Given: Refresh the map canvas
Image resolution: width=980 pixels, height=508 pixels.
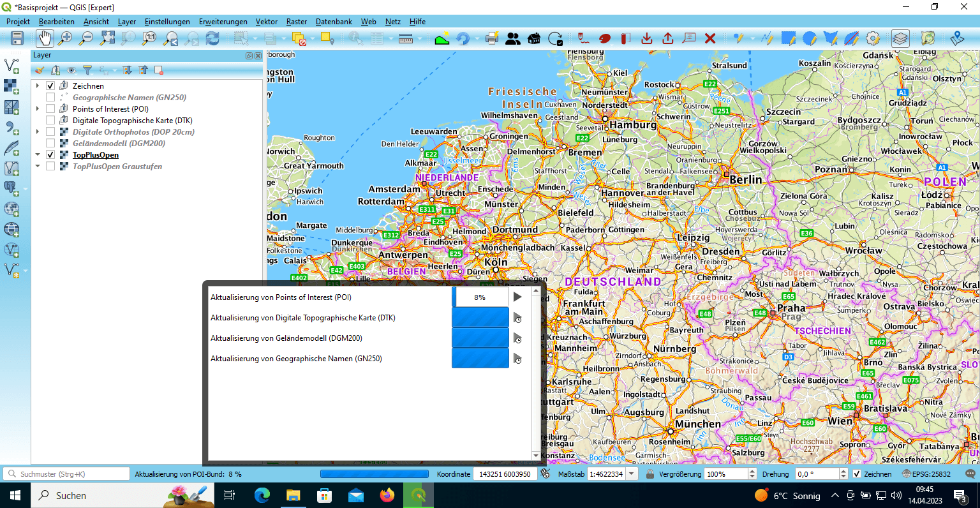Looking at the screenshot, I should click(212, 38).
